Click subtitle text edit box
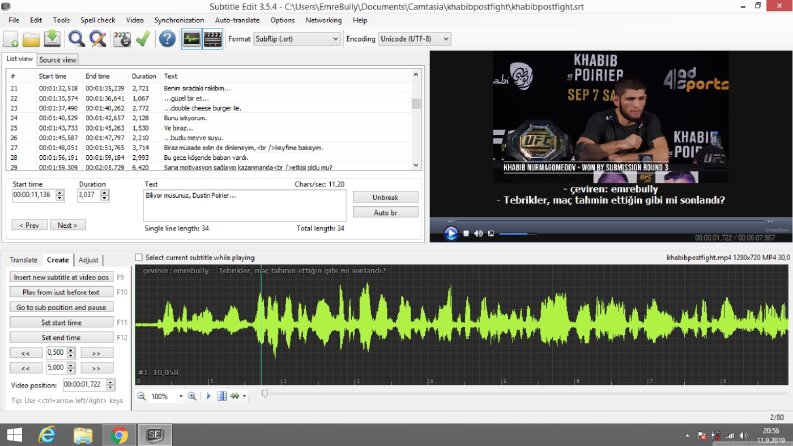The width and height of the screenshot is (793, 446). [245, 206]
